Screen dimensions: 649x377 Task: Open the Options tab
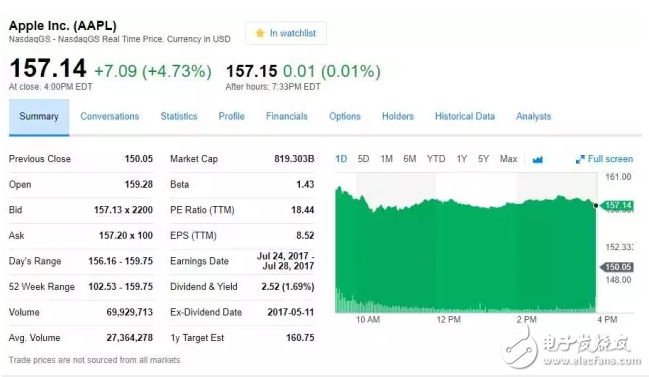coord(345,117)
